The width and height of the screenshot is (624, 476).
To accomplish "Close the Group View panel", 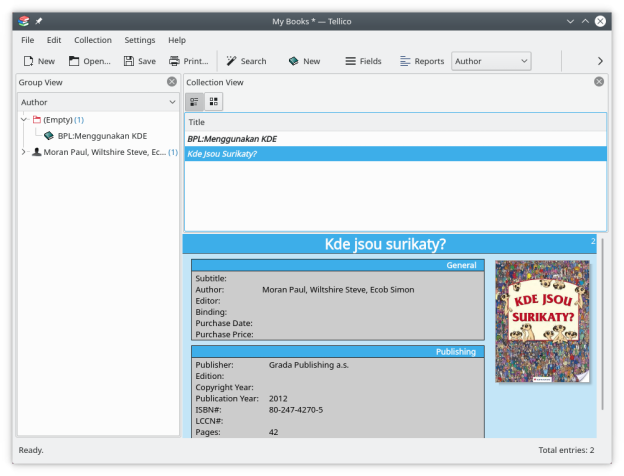I will [172, 82].
